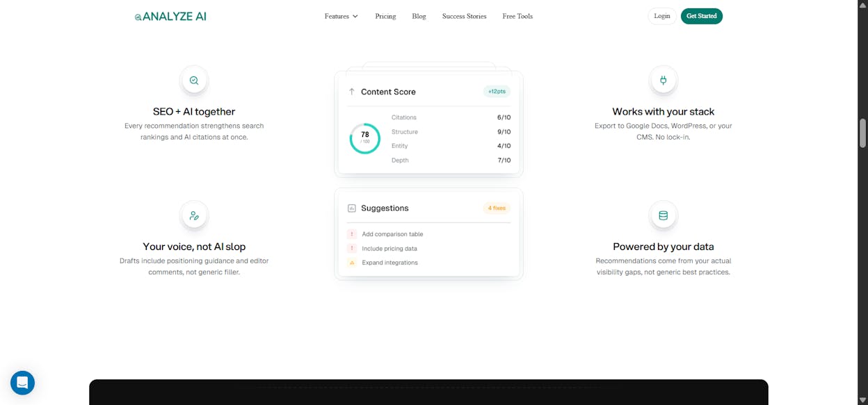Click the 4 fixes badge
This screenshot has height=405, width=868.
(497, 208)
